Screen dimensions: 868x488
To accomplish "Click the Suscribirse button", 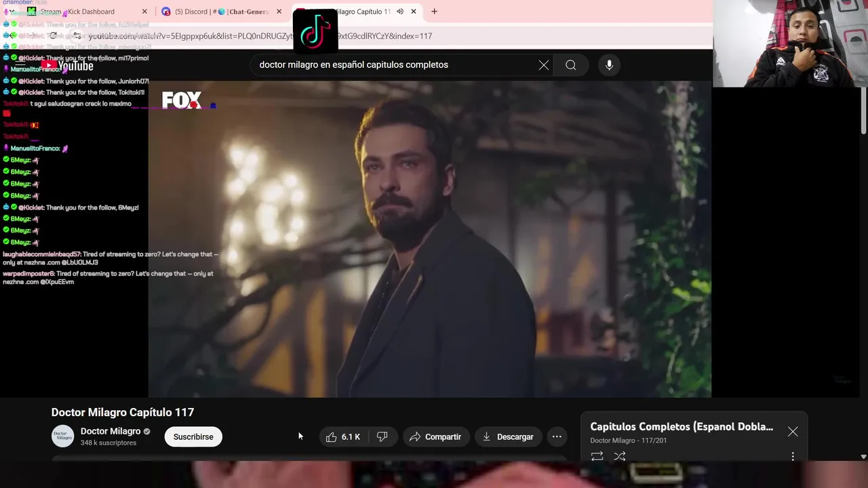I will coord(193,436).
